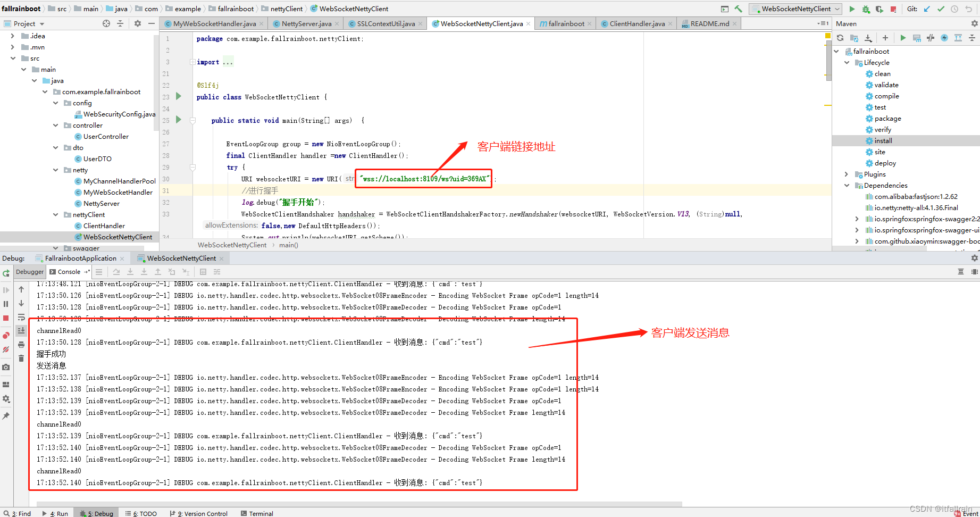Collapse the Maven Dependencies node
980x517 pixels.
(x=847, y=185)
